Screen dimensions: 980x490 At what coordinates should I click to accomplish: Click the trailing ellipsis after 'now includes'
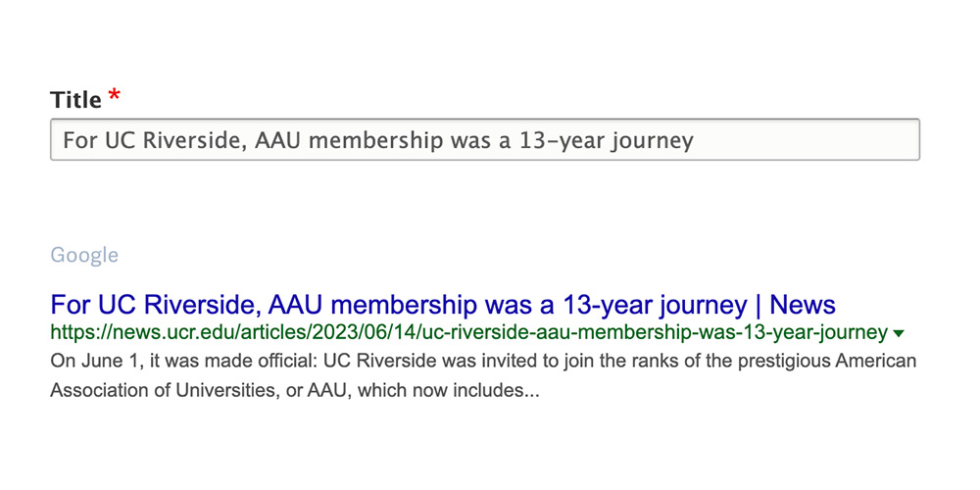[532, 394]
